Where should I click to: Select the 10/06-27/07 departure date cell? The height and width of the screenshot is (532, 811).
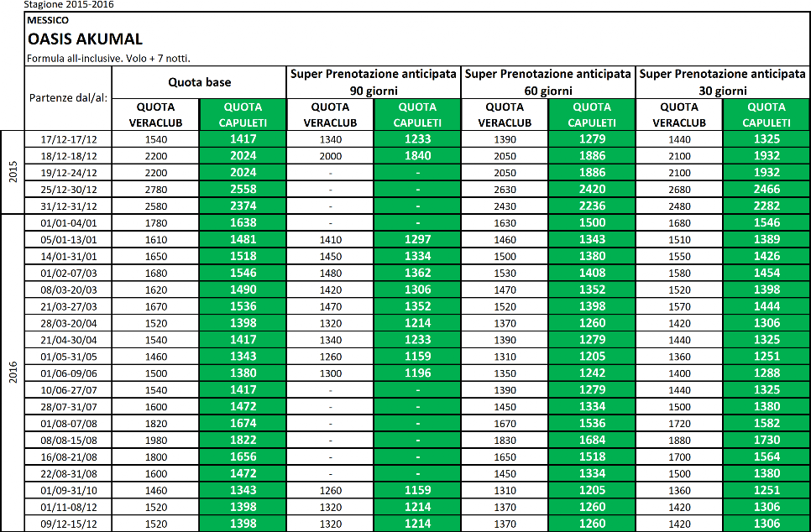[68, 390]
